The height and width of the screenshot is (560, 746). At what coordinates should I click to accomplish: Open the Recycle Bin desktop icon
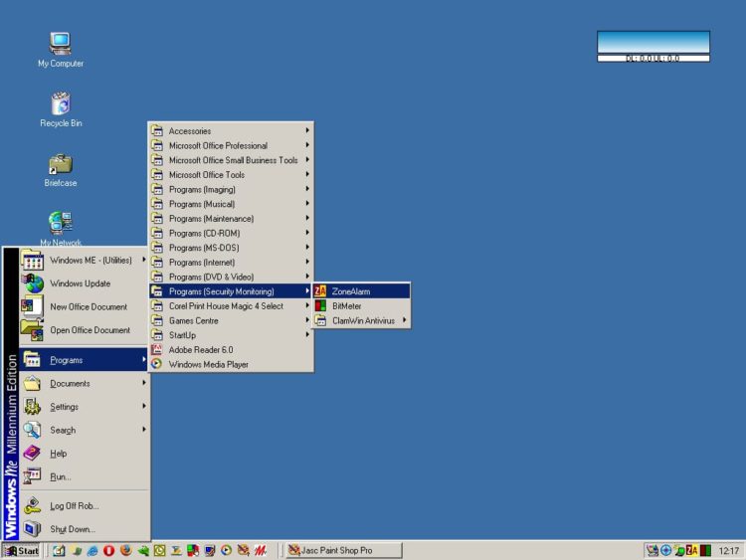(x=61, y=104)
